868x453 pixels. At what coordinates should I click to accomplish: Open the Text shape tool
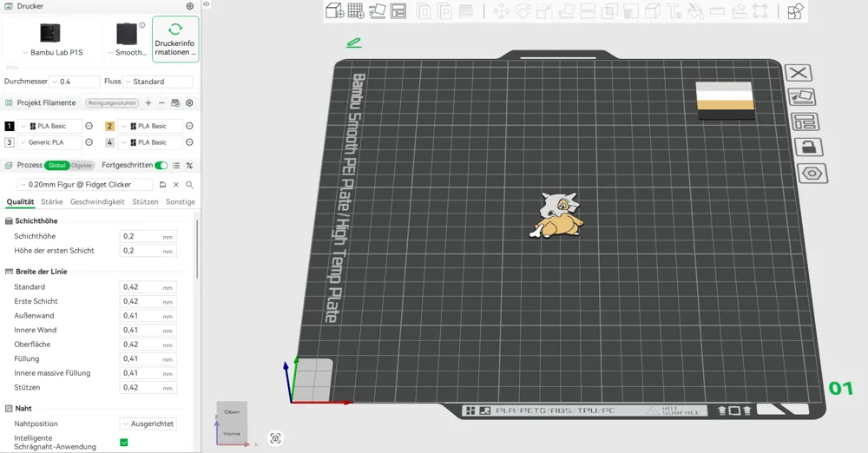[x=674, y=10]
